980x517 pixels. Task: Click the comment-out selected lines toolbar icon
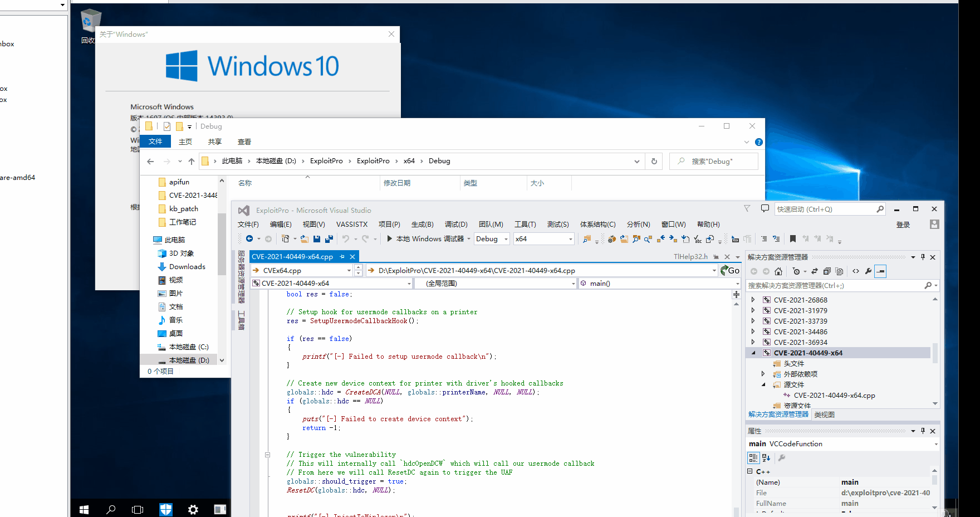click(x=763, y=239)
